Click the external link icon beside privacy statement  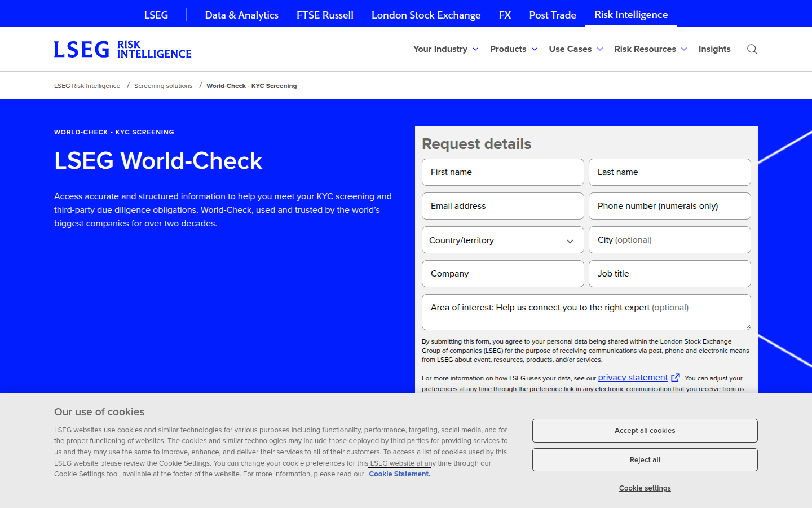coord(676,378)
